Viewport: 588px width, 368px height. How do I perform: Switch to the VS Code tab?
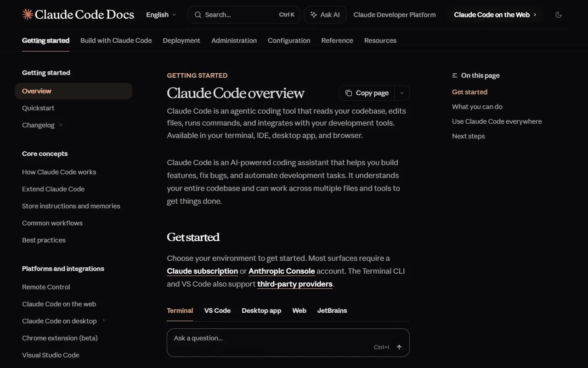click(217, 310)
